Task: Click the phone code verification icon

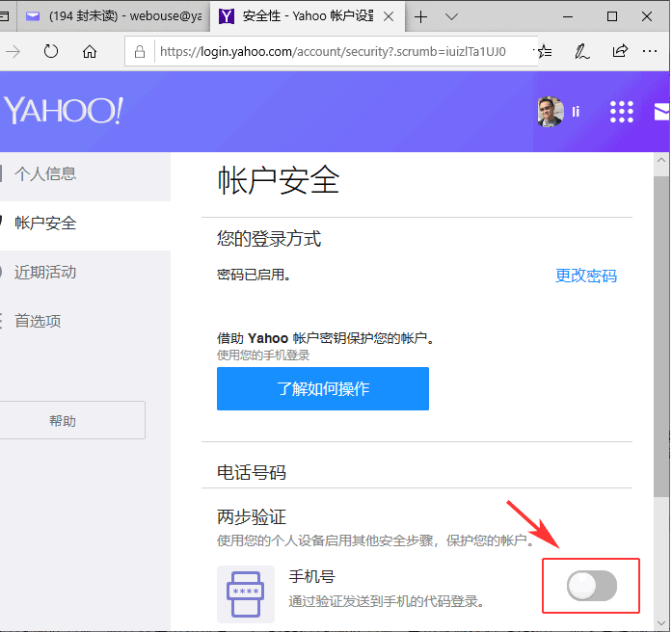Action: pos(246,594)
